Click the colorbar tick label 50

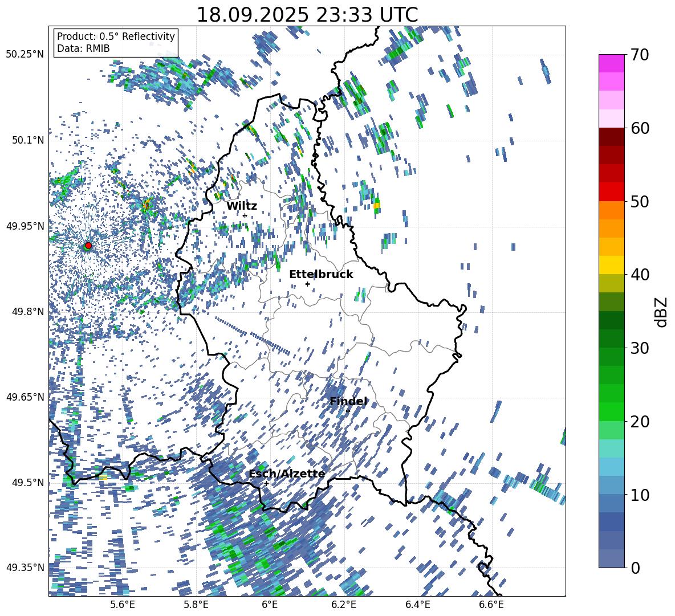(640, 202)
